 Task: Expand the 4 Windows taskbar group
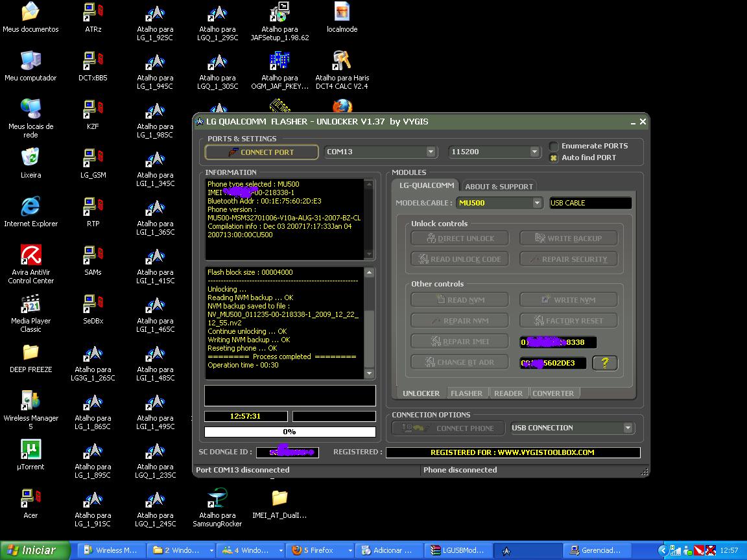[x=250, y=550]
